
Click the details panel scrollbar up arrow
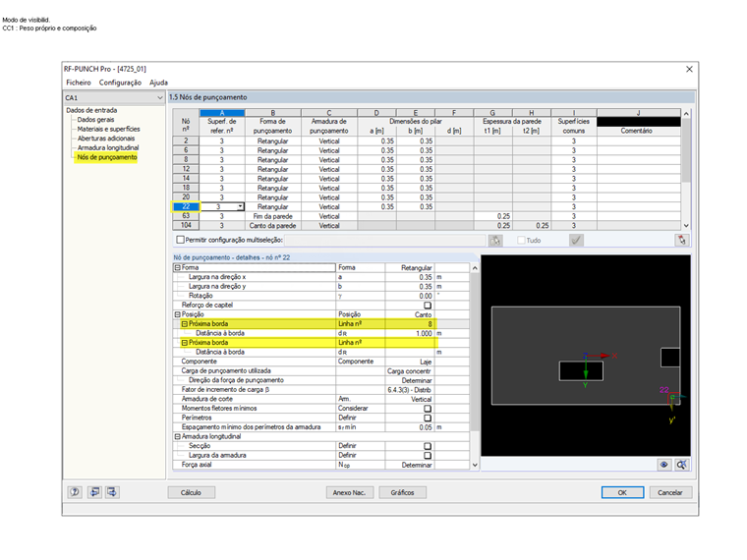tap(475, 268)
